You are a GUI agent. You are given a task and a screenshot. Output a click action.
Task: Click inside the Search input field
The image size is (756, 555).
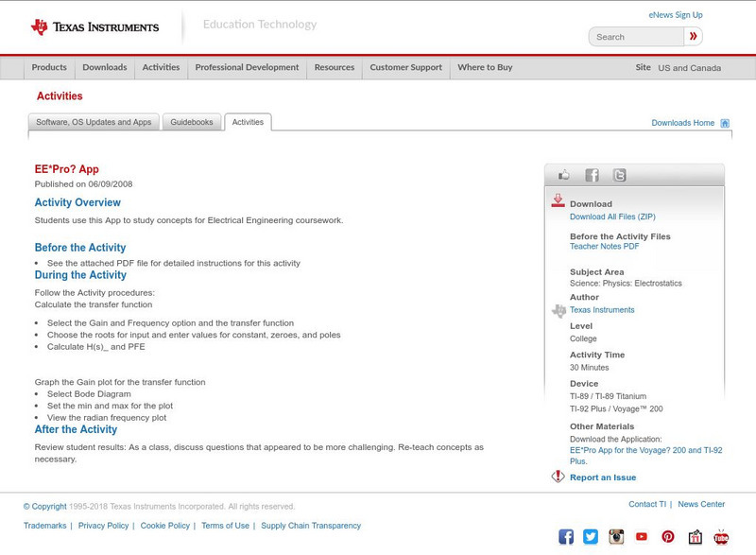[633, 36]
